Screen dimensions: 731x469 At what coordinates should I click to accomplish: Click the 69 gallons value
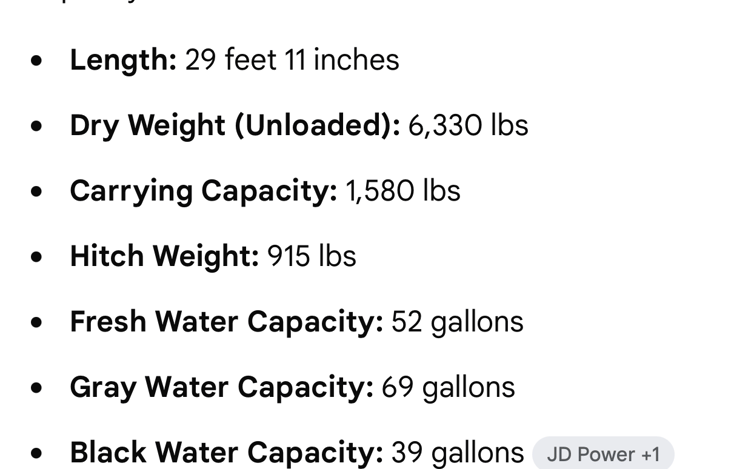448,388
